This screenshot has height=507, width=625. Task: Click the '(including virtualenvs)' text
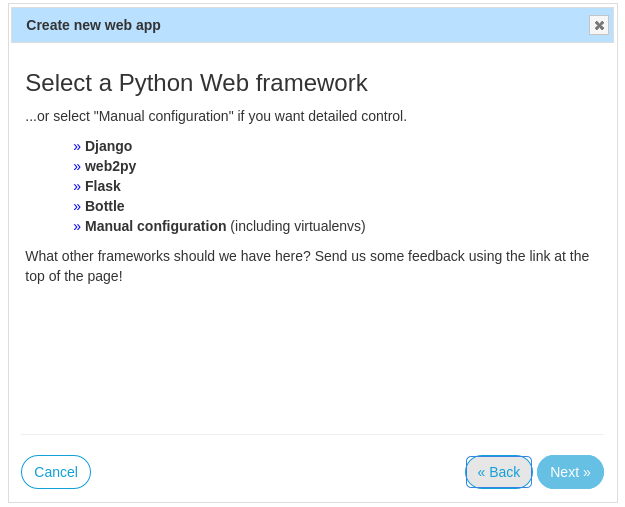point(298,226)
